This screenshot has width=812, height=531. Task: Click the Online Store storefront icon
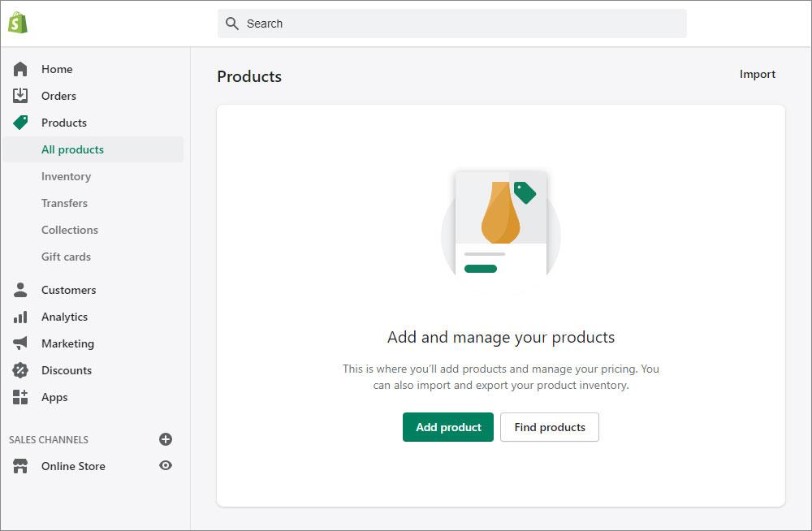[20, 466]
